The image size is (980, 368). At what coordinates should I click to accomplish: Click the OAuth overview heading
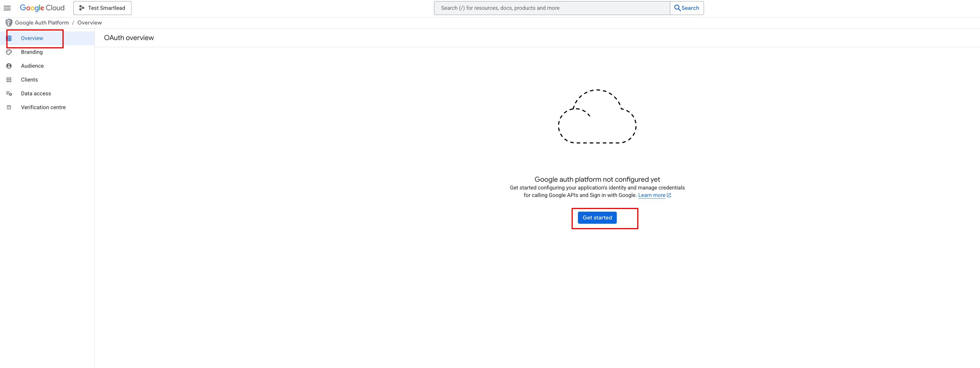coord(129,38)
